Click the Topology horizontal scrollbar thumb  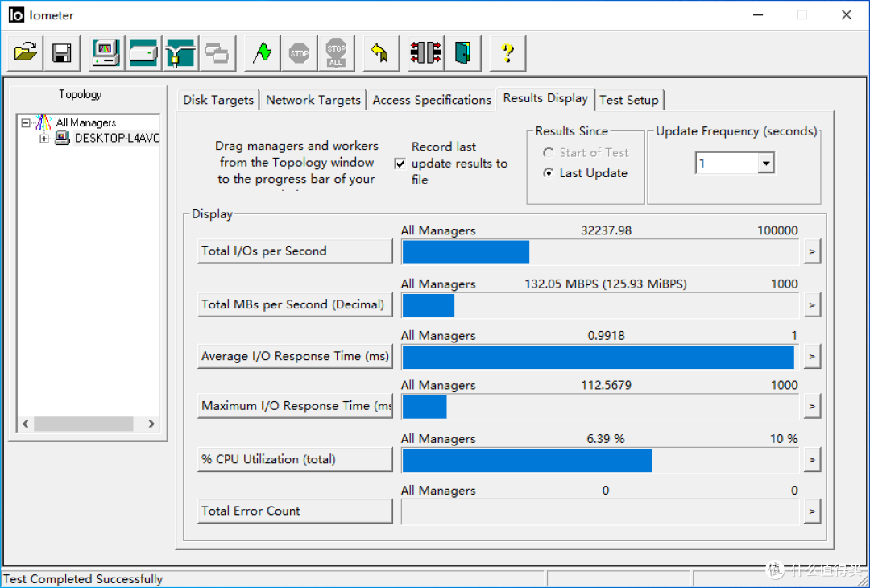click(x=83, y=424)
